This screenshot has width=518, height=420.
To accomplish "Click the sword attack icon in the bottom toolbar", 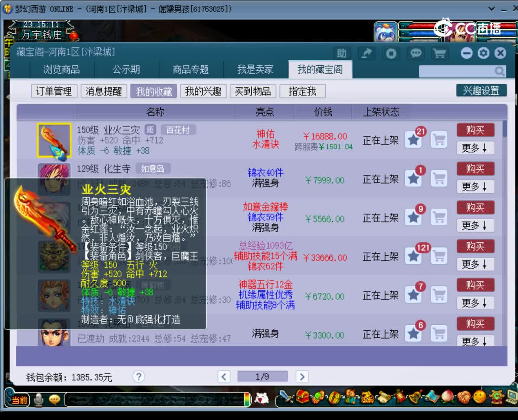I will point(287,397).
